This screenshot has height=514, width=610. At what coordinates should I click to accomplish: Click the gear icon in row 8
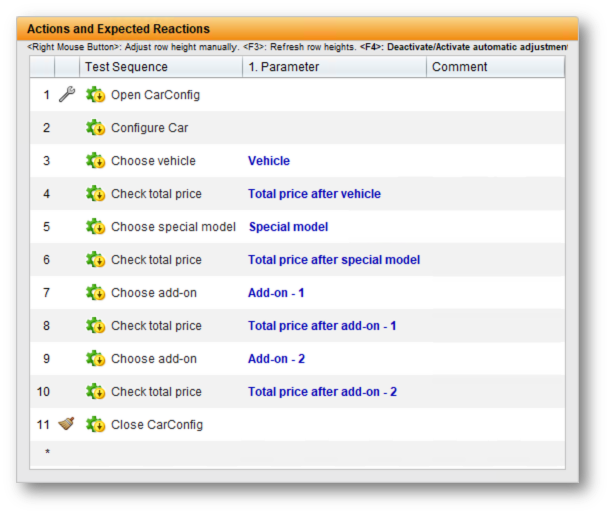click(x=95, y=325)
